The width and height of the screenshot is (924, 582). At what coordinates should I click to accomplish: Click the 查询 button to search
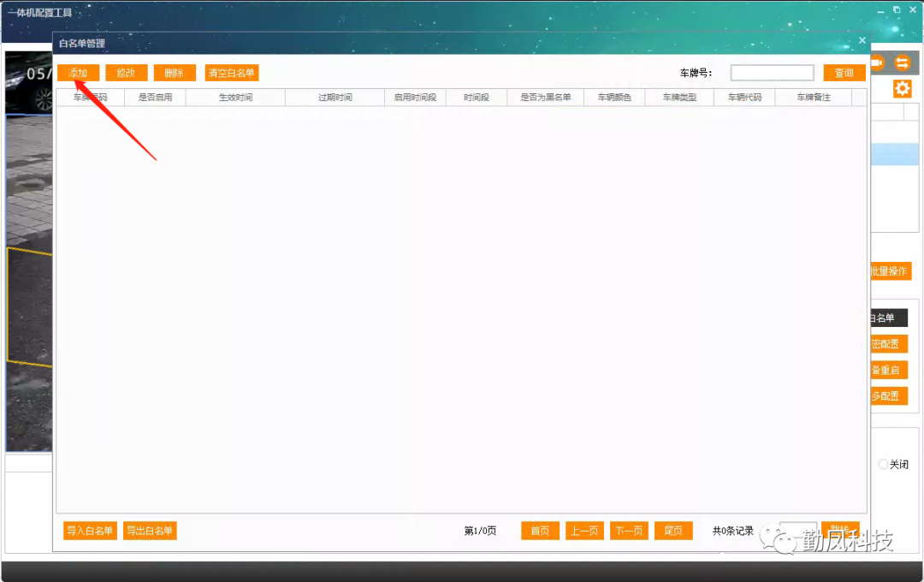point(844,72)
